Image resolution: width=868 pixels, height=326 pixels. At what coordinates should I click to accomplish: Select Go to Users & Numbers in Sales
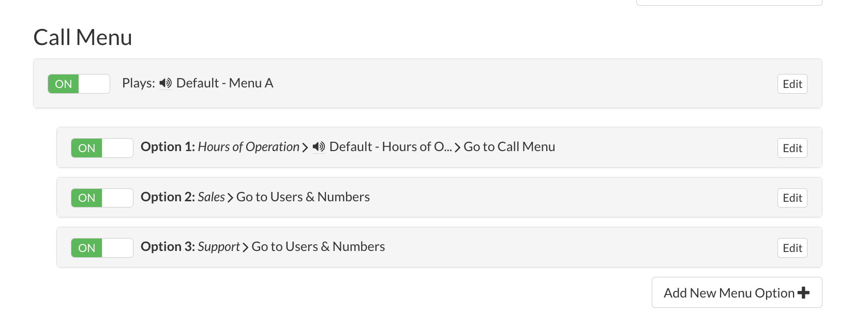[x=303, y=197]
